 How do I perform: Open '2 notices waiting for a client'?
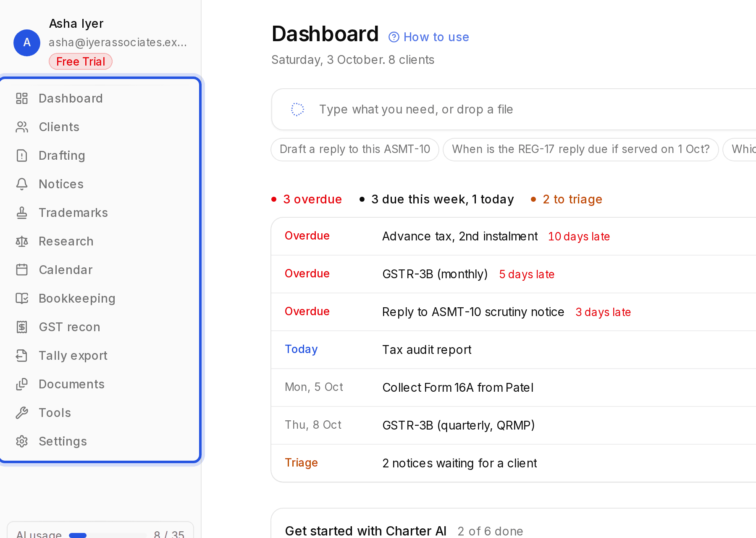(x=513, y=463)
